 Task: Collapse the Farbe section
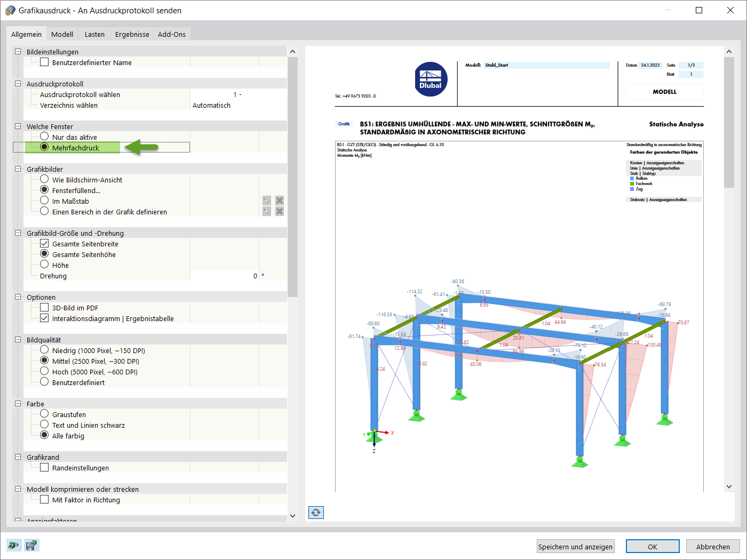pyautogui.click(x=18, y=404)
